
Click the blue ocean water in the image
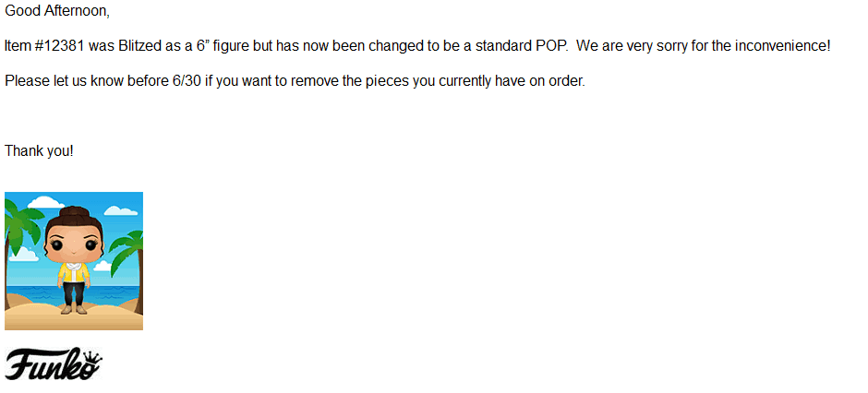74,293
